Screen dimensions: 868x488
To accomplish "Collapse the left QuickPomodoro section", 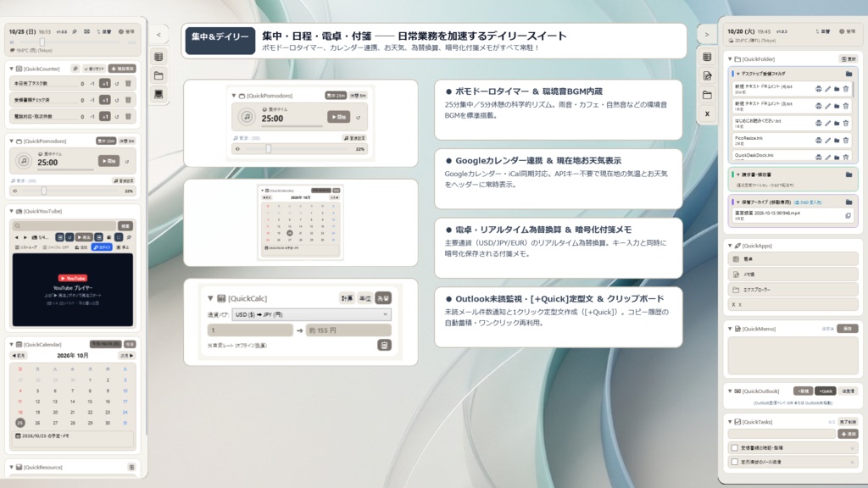I will [x=12, y=141].
